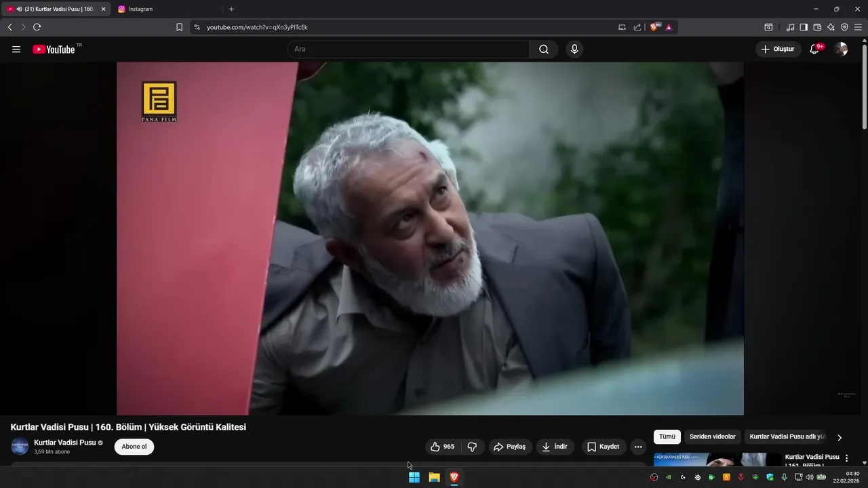
Task: Like the video (965 likes)
Action: [x=443, y=447]
